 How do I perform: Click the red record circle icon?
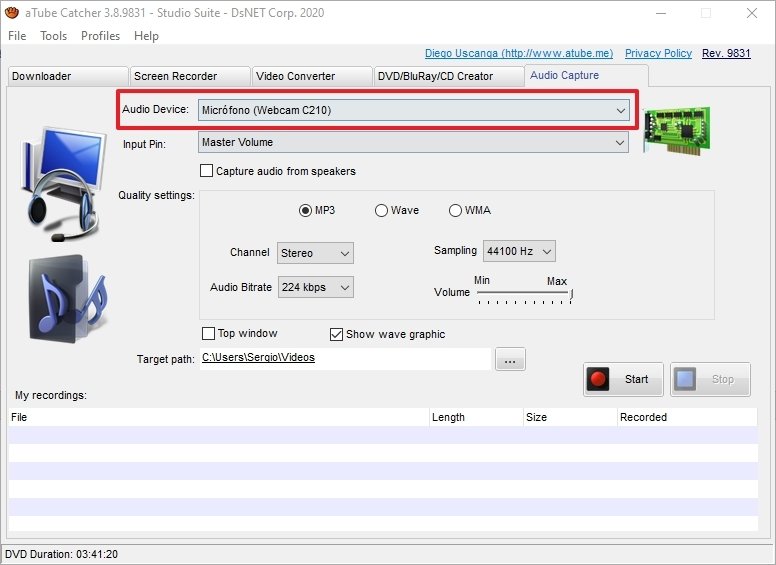click(x=598, y=379)
